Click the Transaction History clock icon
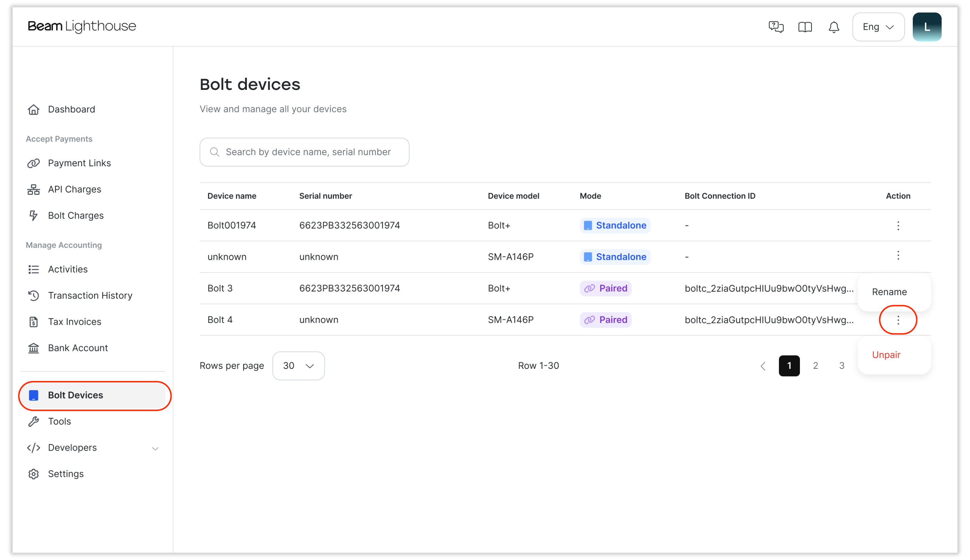Image resolution: width=970 pixels, height=560 pixels. point(33,295)
